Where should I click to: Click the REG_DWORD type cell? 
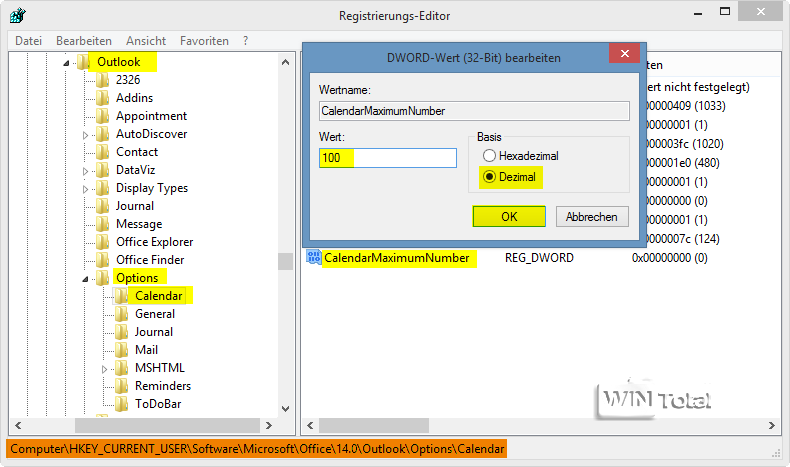(539, 258)
